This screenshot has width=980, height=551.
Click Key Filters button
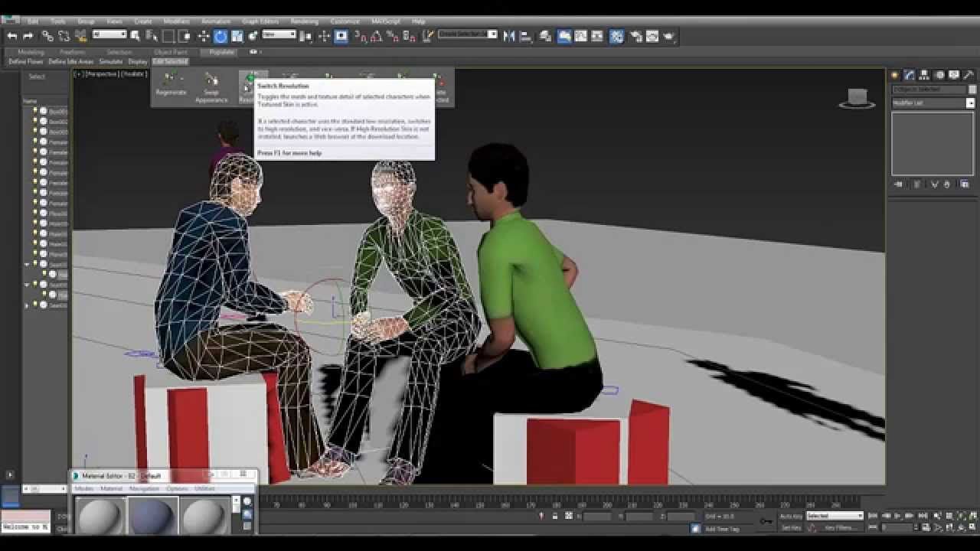(x=839, y=527)
